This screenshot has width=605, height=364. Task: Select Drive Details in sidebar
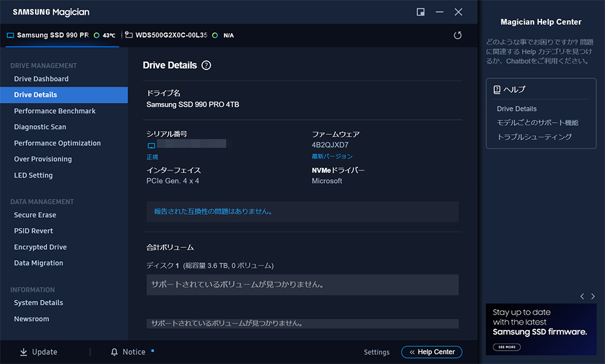[64, 95]
